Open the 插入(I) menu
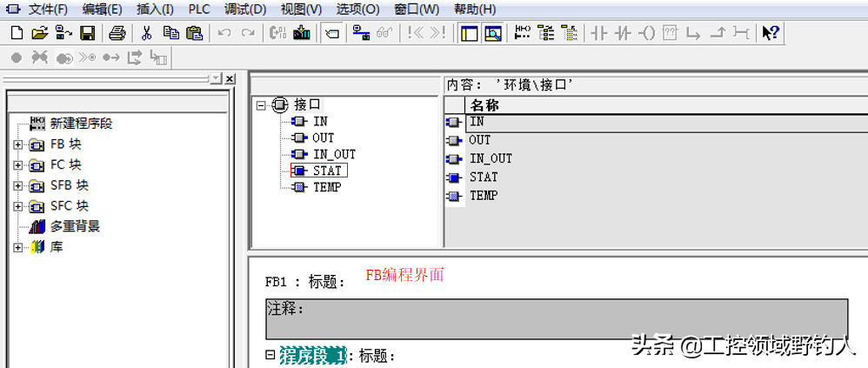 [155, 10]
